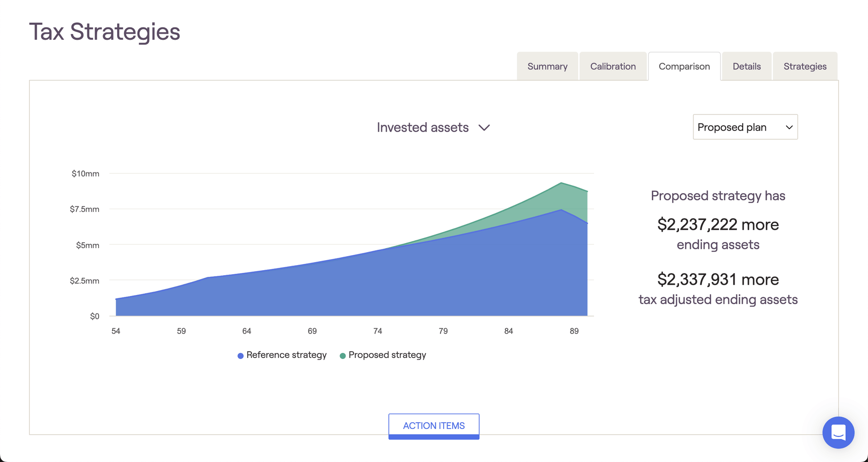868x462 pixels.
Task: Click the $2,237,222 more ending assets figure
Action: tap(717, 225)
